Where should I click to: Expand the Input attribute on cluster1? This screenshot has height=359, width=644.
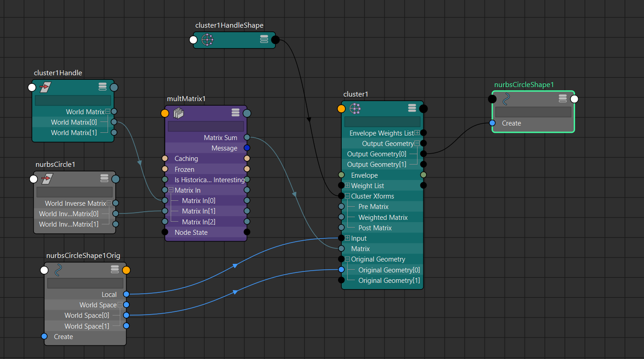348,238
